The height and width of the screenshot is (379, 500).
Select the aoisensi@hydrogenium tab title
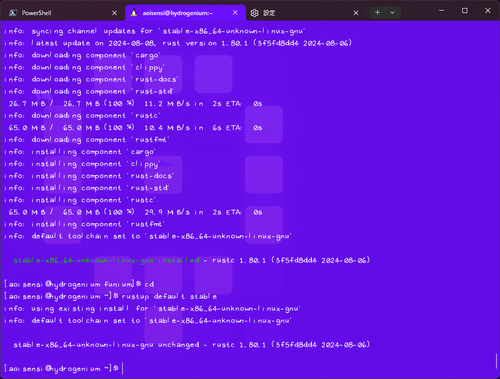point(177,13)
